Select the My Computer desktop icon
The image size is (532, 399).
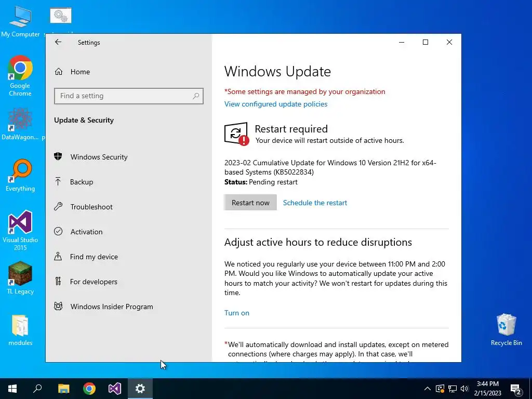pyautogui.click(x=20, y=22)
